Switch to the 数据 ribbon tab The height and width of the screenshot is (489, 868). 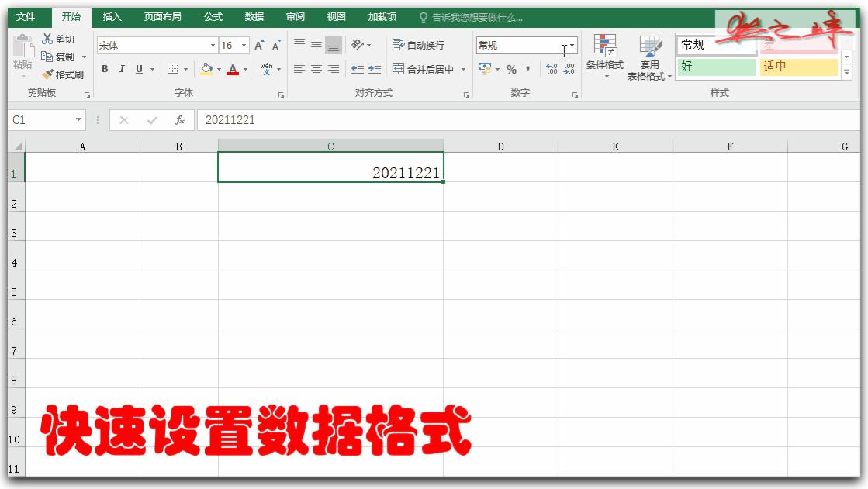pyautogui.click(x=253, y=15)
